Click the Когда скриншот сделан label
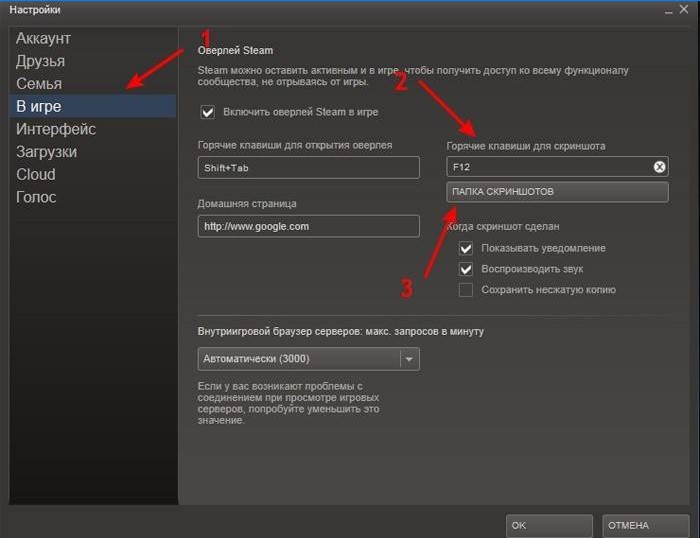The width and height of the screenshot is (700, 538). coord(503,226)
